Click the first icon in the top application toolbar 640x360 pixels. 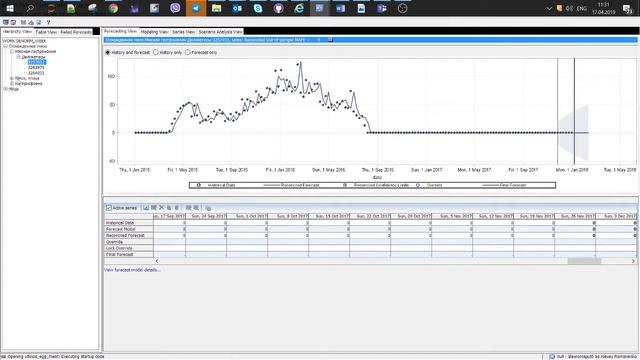6,22
